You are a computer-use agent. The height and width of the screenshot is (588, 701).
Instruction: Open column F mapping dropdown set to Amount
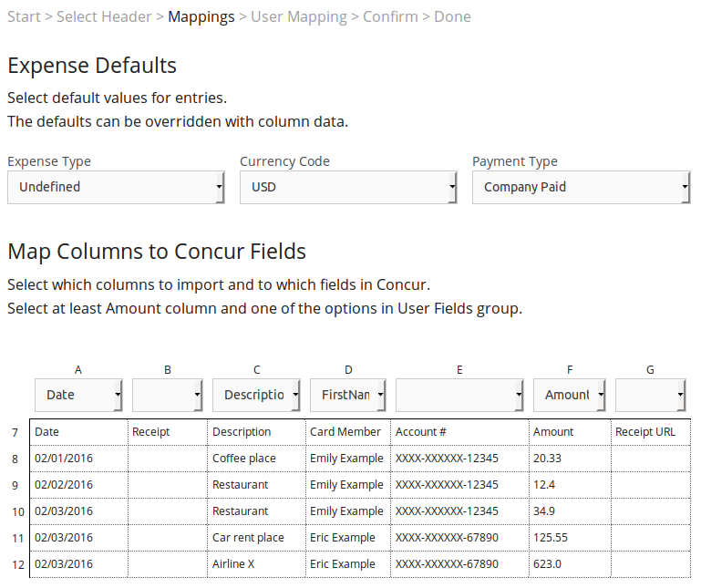pos(570,396)
